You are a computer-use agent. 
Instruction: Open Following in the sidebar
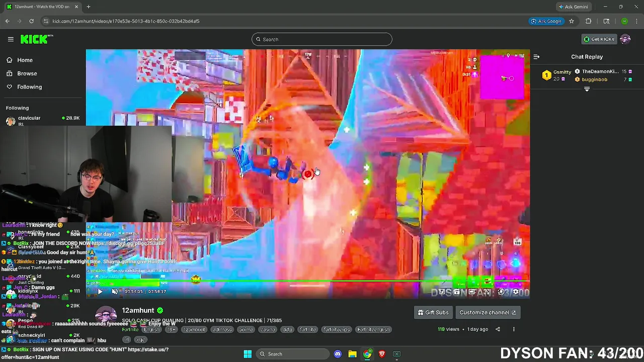click(x=29, y=87)
